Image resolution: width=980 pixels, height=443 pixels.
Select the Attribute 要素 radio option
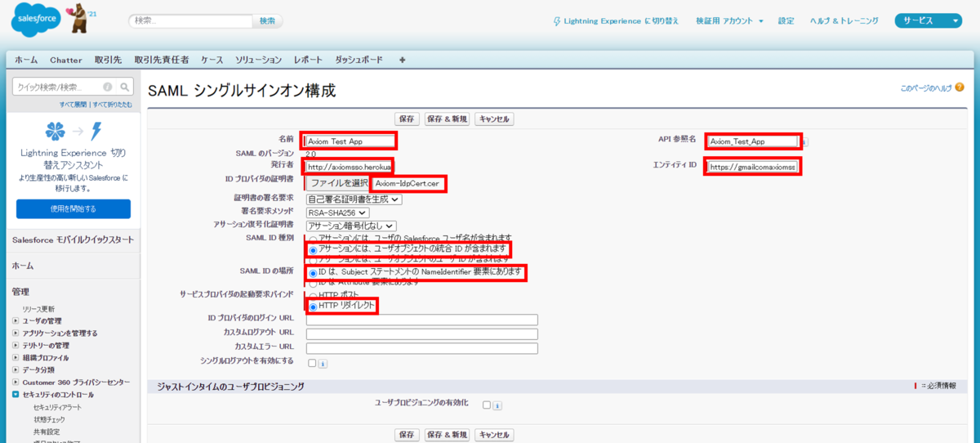tap(313, 283)
